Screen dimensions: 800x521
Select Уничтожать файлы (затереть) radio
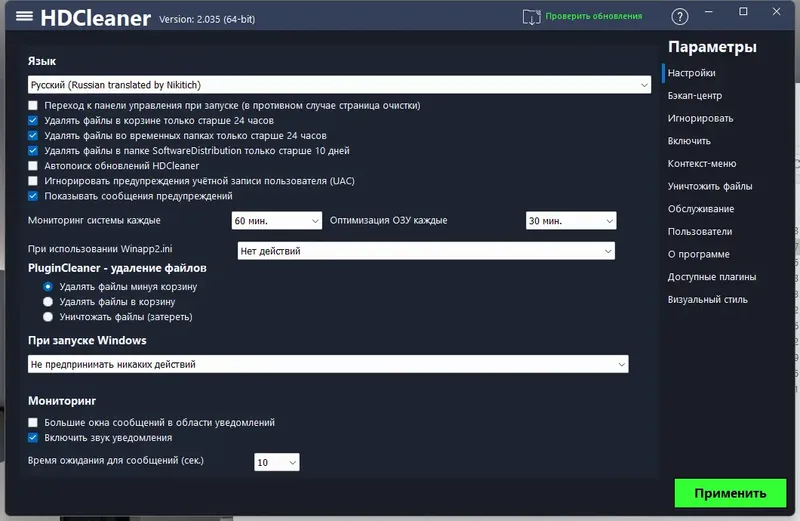[x=48, y=317]
